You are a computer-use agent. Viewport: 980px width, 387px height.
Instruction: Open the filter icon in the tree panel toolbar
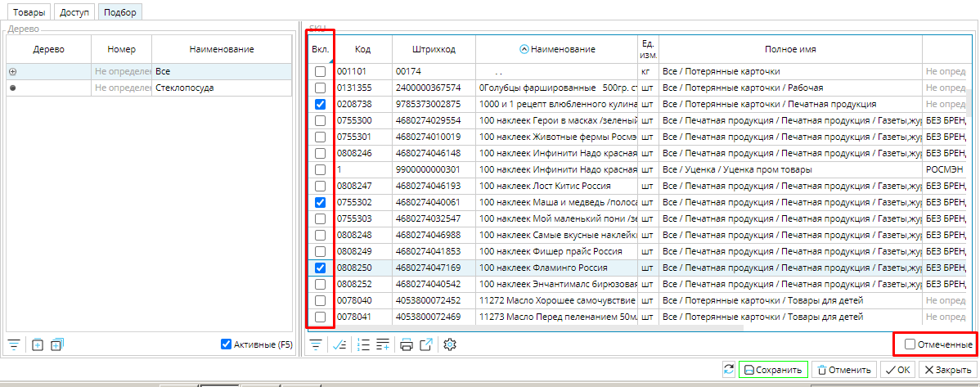click(13, 344)
